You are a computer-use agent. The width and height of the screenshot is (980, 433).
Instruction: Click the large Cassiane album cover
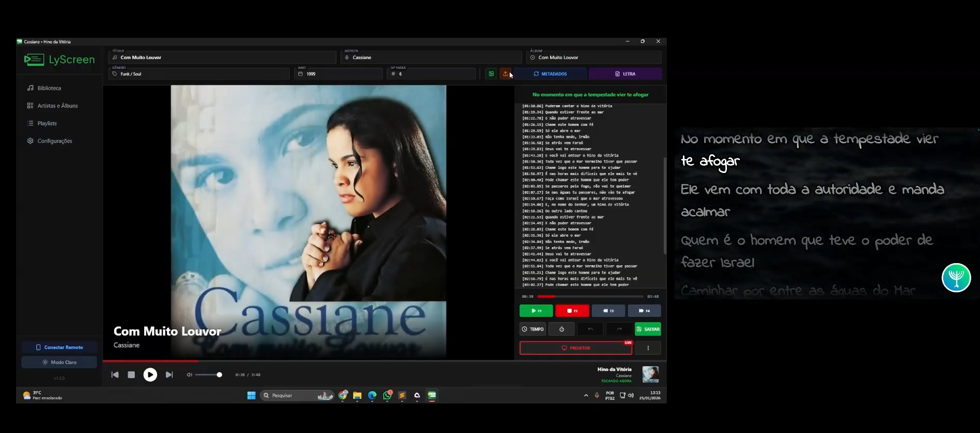[309, 222]
